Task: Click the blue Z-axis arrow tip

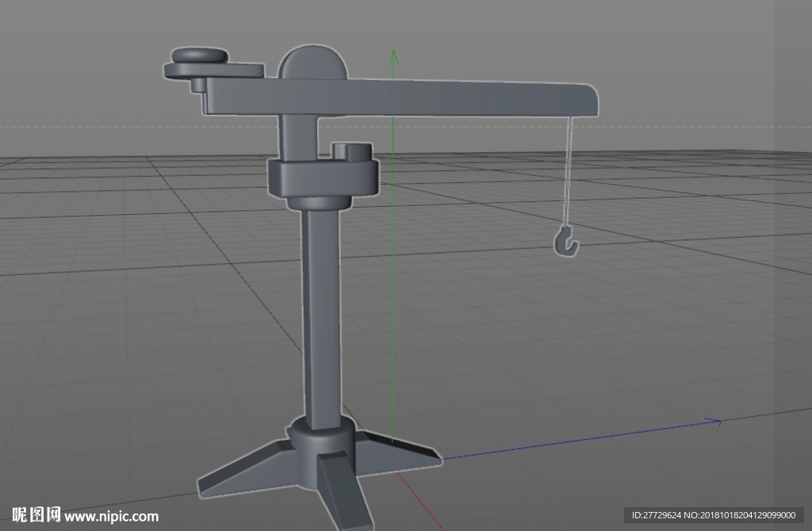Action: click(714, 422)
